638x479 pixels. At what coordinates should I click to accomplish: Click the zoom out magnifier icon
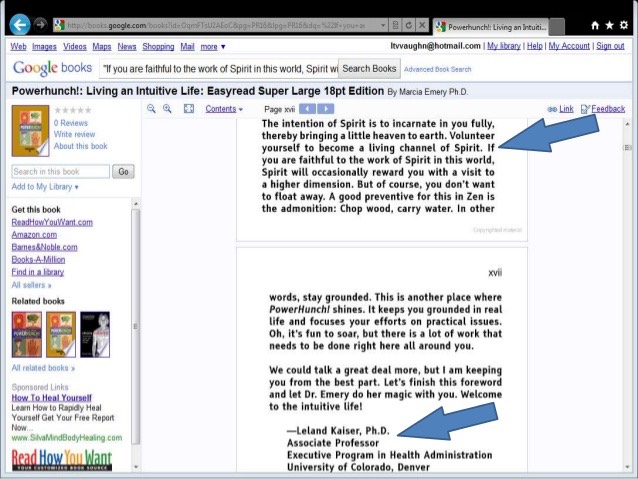pyautogui.click(x=151, y=109)
